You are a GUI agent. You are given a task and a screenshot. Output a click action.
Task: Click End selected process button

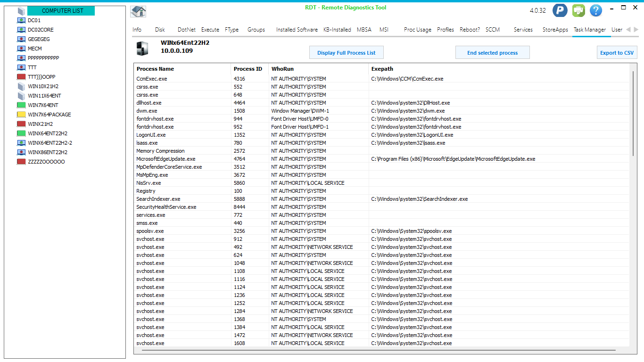click(493, 53)
